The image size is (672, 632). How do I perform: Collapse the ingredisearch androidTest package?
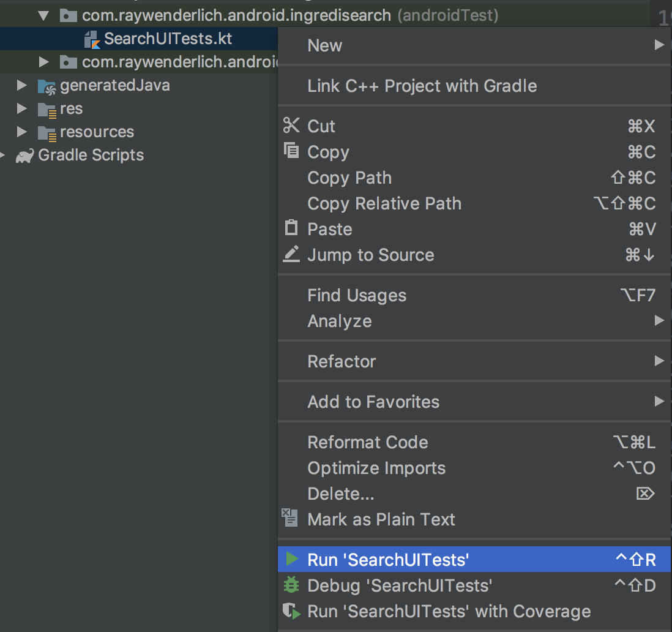click(43, 15)
